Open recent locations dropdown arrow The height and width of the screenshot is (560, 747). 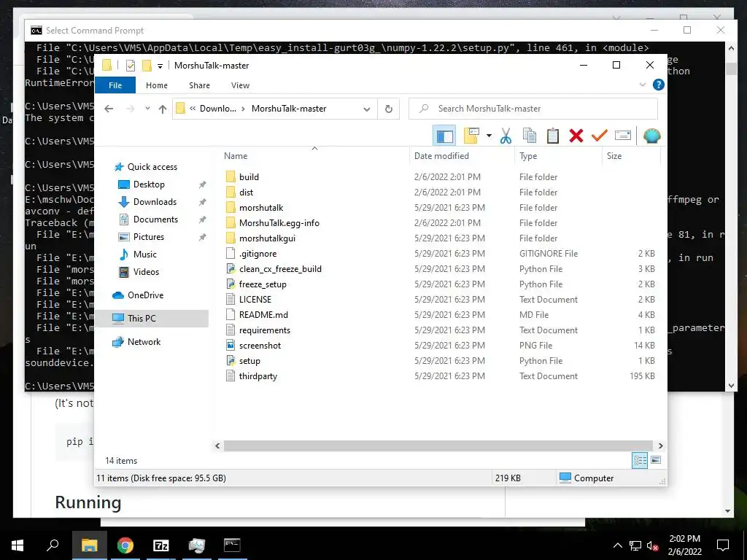[x=147, y=109]
